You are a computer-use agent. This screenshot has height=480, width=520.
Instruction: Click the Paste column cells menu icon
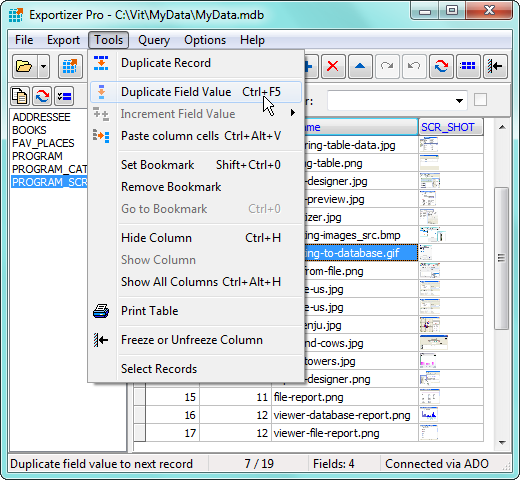101,136
